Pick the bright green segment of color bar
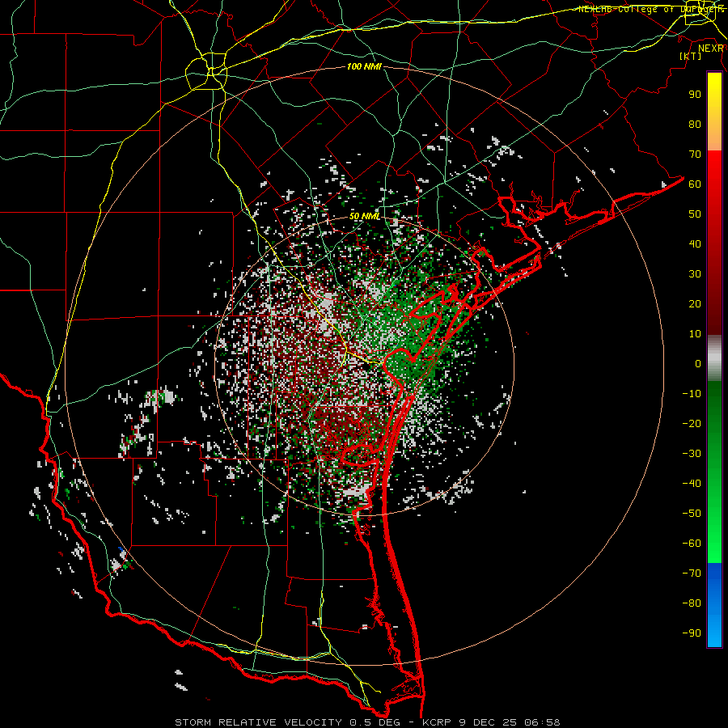The image size is (728, 728). coord(714,534)
